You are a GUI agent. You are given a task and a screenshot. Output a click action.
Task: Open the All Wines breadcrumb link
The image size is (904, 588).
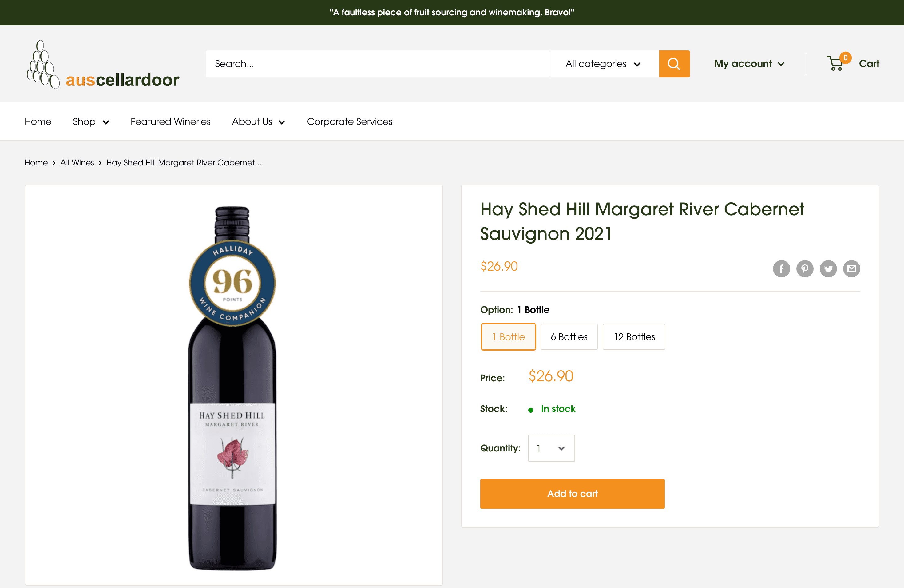coord(77,163)
